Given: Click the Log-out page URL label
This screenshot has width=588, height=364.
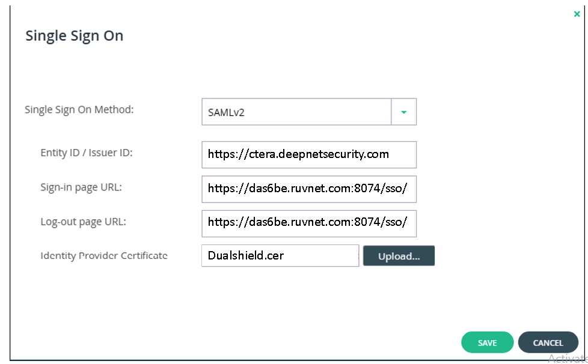Looking at the screenshot, I should pyautogui.click(x=83, y=221).
